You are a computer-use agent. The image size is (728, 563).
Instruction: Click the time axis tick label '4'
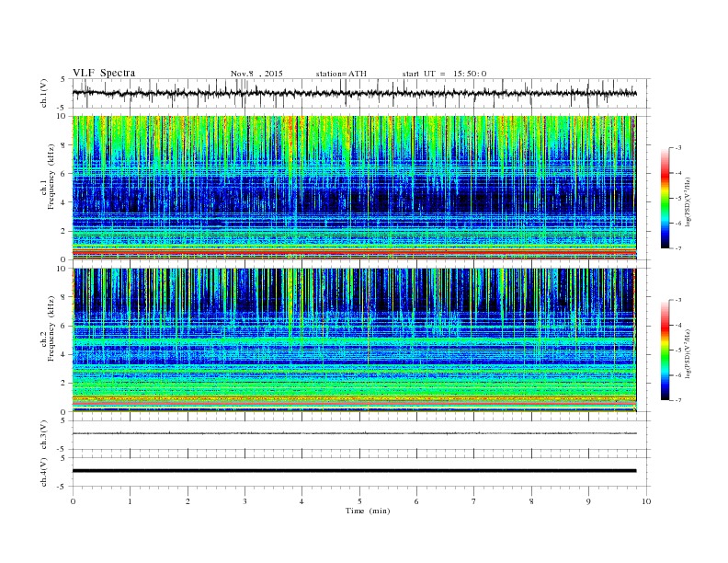[301, 501]
